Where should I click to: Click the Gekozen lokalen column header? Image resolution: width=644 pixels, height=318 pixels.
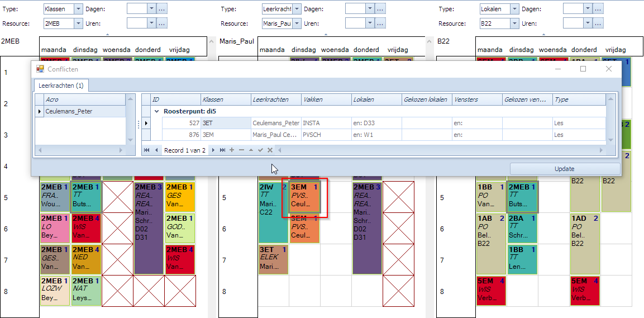coord(427,99)
